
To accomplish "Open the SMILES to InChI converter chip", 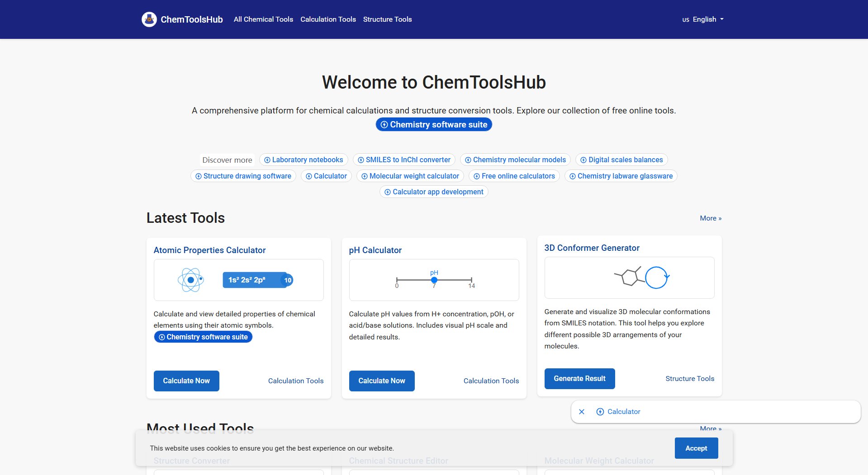I will click(x=404, y=160).
